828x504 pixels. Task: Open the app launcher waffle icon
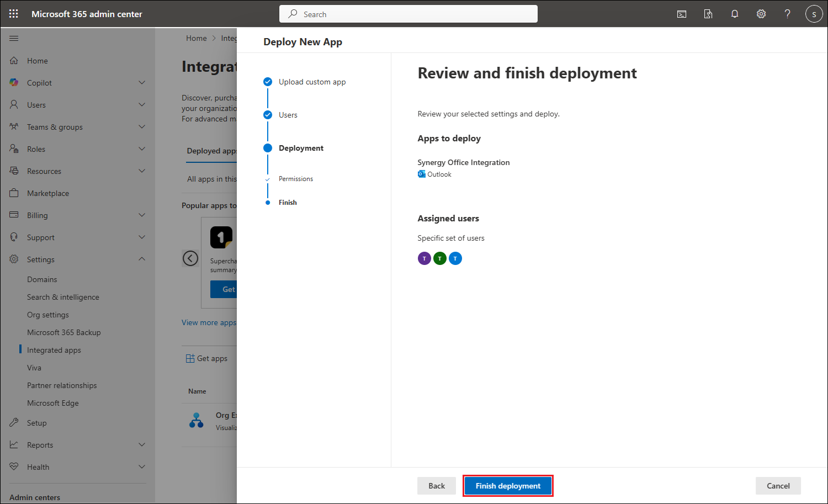(14, 14)
